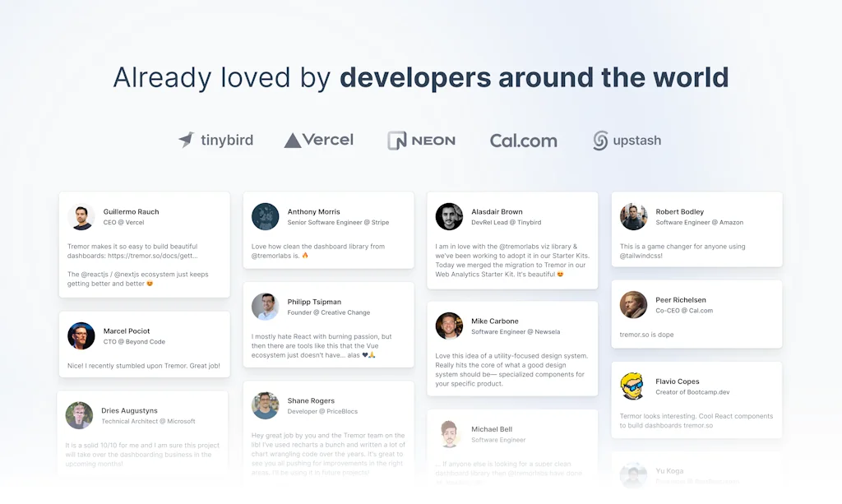
Task: Select the name Mike Carbone
Action: point(494,321)
